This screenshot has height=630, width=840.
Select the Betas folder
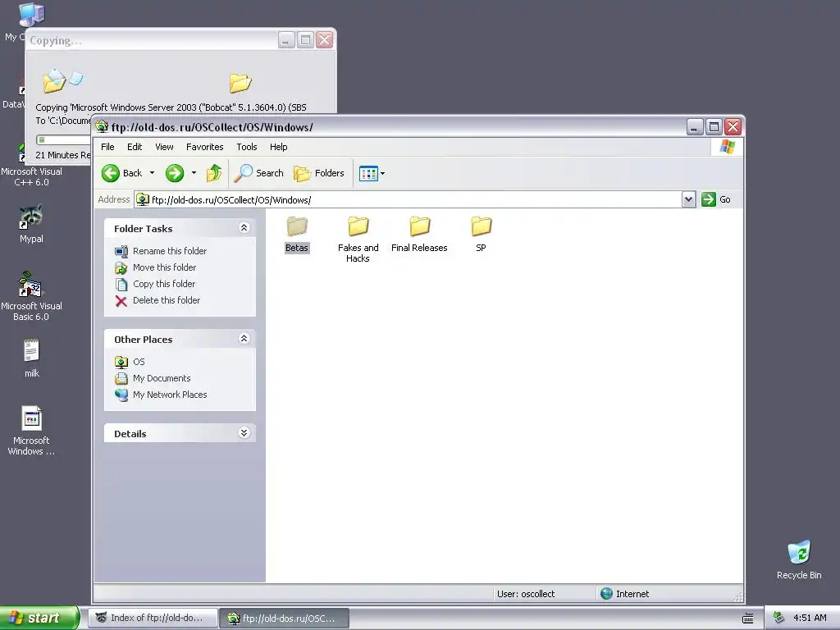point(297,235)
